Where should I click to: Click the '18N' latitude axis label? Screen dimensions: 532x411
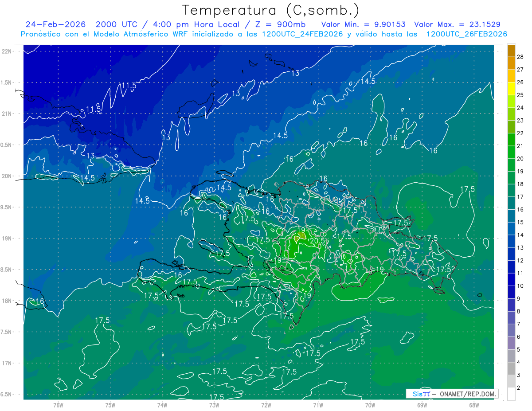pos(6,301)
